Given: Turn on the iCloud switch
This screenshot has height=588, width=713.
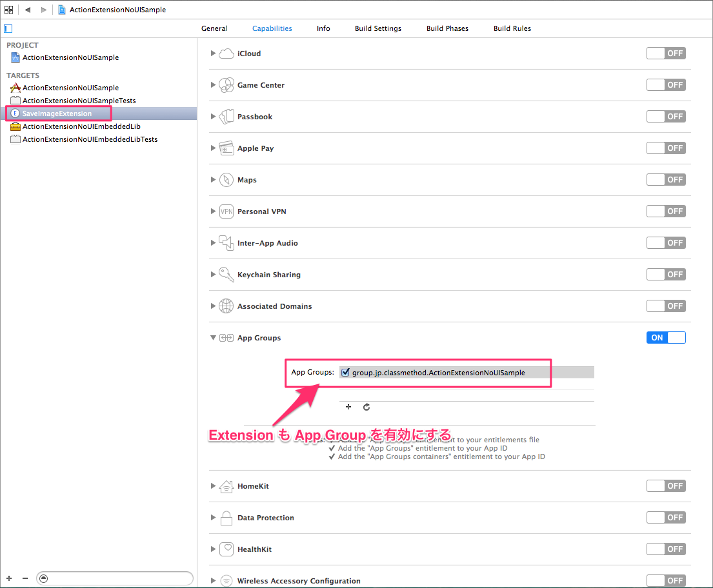Looking at the screenshot, I should [666, 54].
